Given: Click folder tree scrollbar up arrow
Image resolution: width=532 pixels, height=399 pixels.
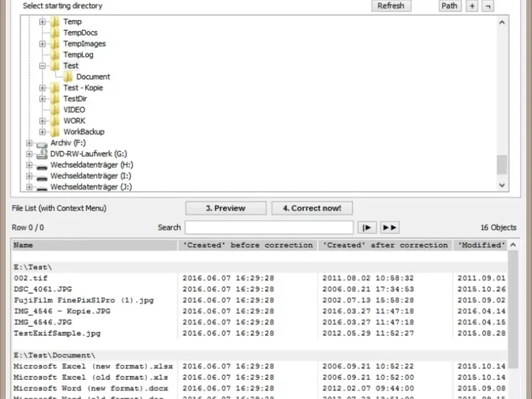Looking at the screenshot, I should pos(502,23).
